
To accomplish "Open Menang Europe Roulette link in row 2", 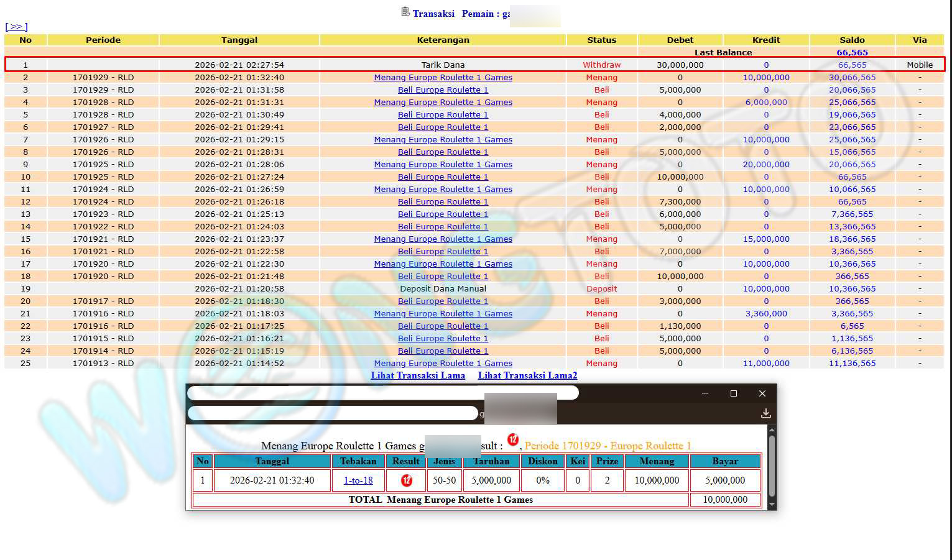I will coord(443,78).
